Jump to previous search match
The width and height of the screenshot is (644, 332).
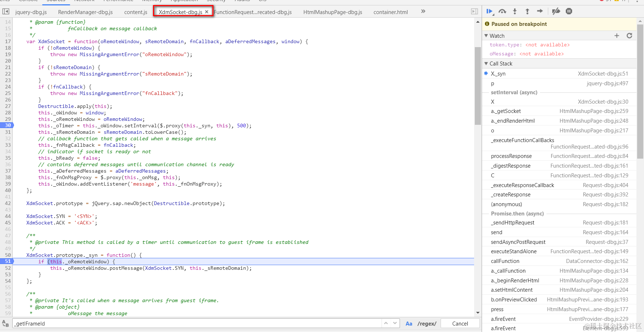386,323
